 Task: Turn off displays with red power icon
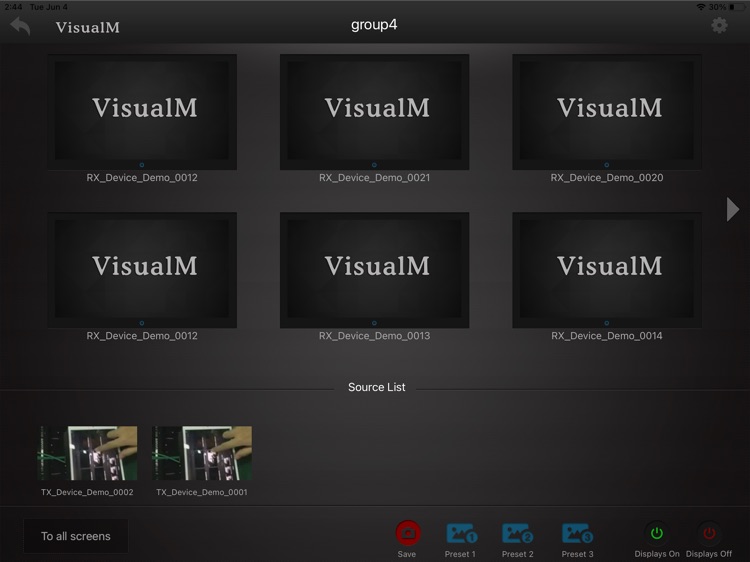pyautogui.click(x=709, y=533)
